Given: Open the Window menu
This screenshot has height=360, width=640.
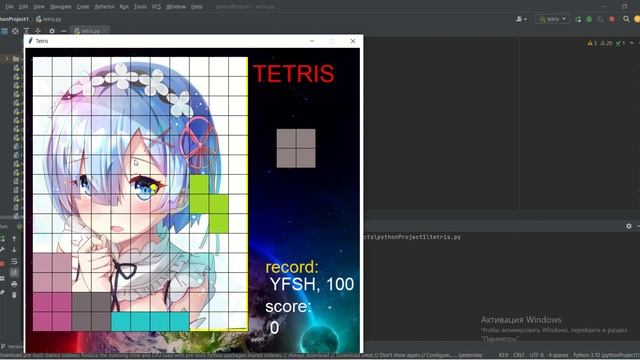Looking at the screenshot, I should 176,7.
